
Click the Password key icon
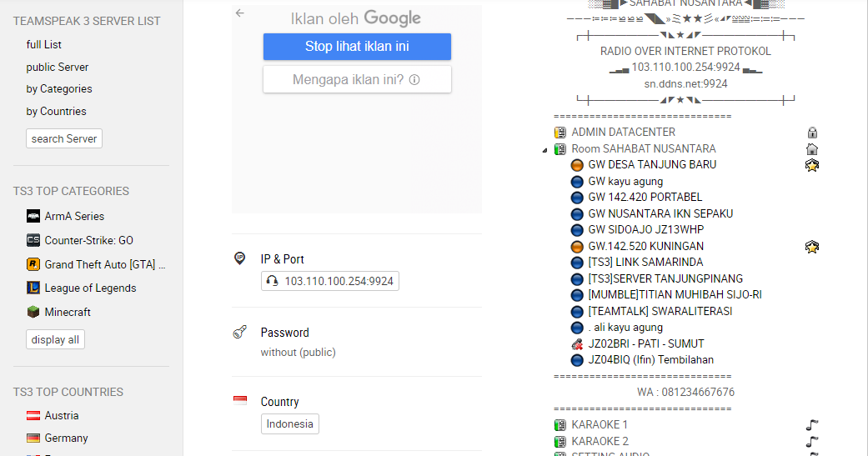pyautogui.click(x=239, y=332)
